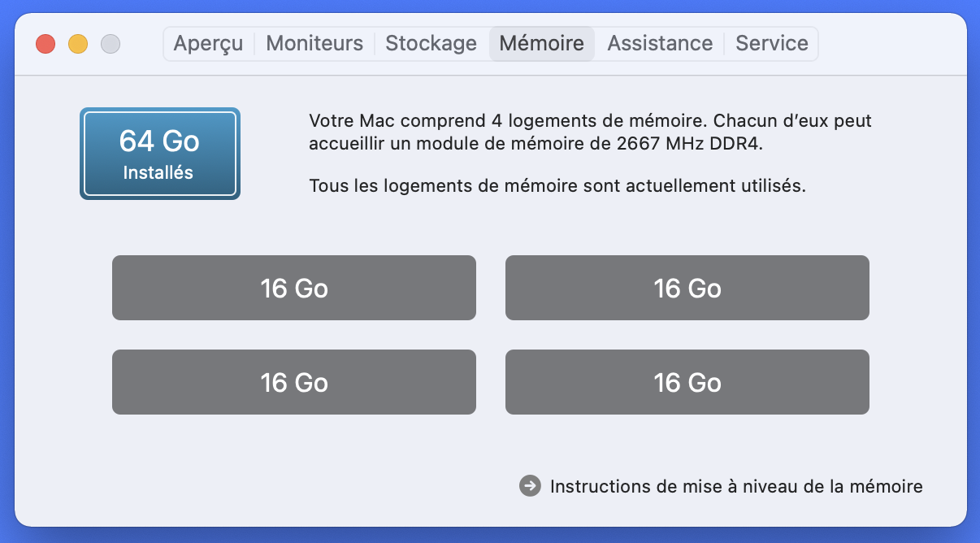Go to the Stockage tab
Screen dimensions: 980x543
(431, 43)
